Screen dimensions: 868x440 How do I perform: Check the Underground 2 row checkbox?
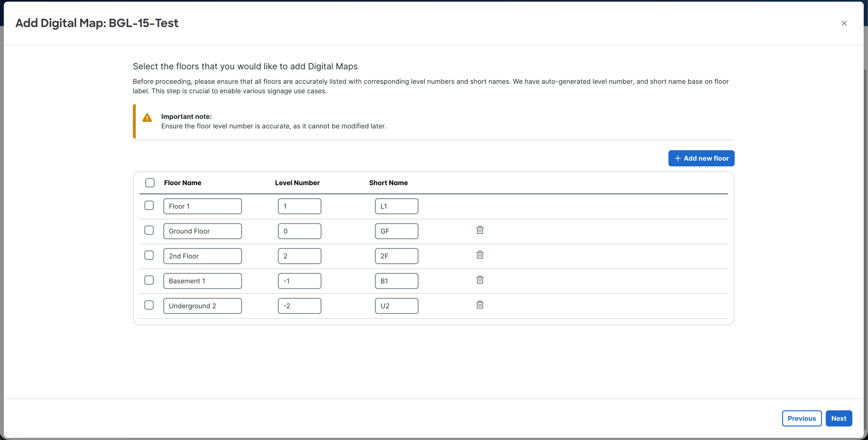click(149, 305)
